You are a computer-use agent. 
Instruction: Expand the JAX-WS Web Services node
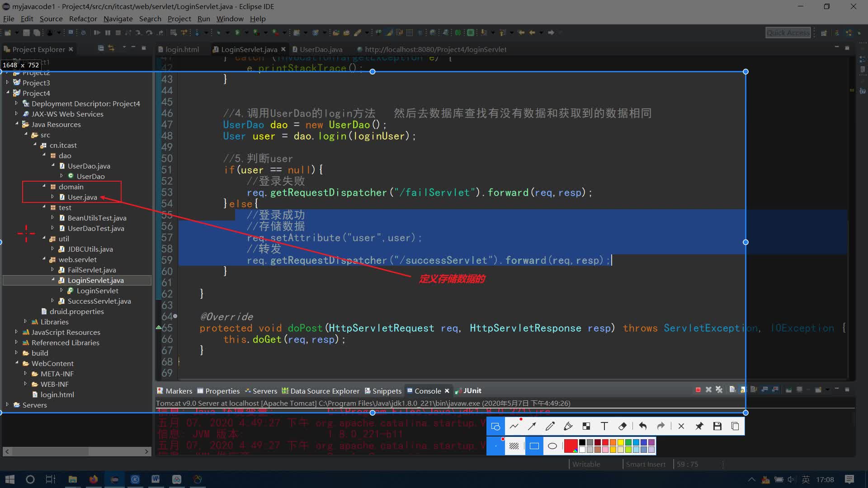coord(16,113)
